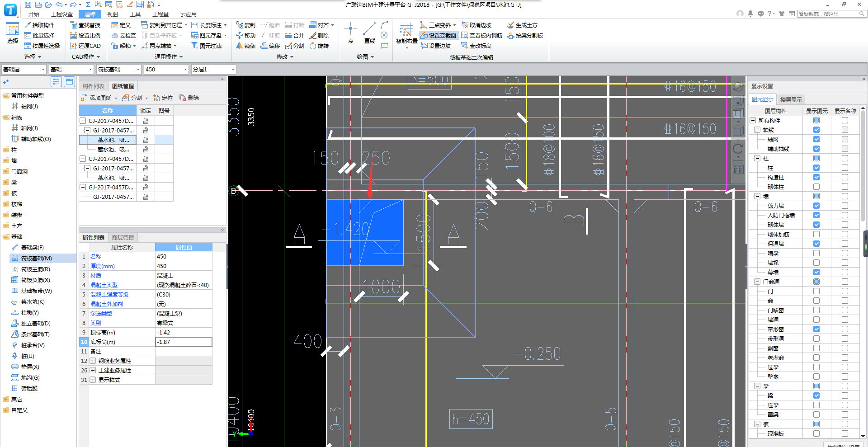Click the 底标高 value field -1.87
This screenshot has width=868, height=447.
pos(184,342)
